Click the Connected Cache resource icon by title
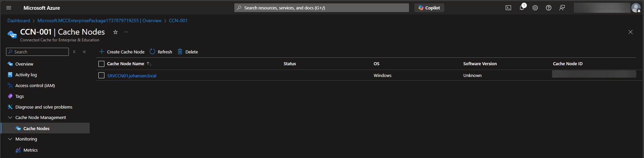 coord(12,34)
